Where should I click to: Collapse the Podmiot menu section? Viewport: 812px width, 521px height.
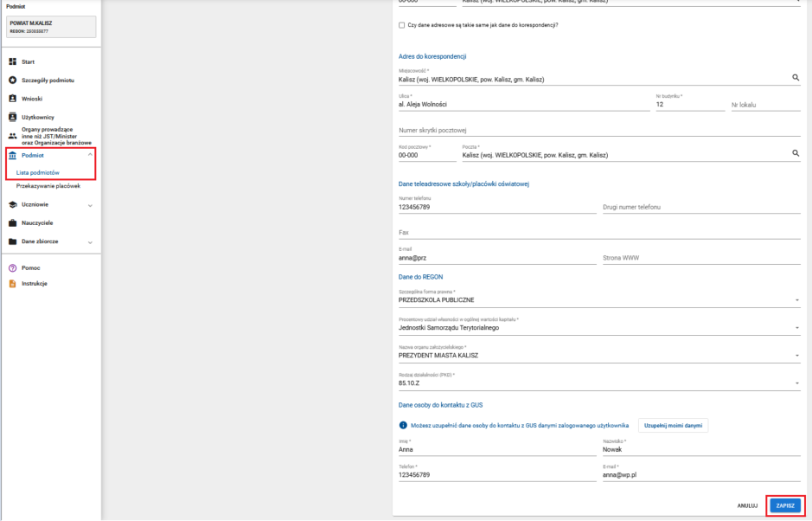pyautogui.click(x=90, y=154)
